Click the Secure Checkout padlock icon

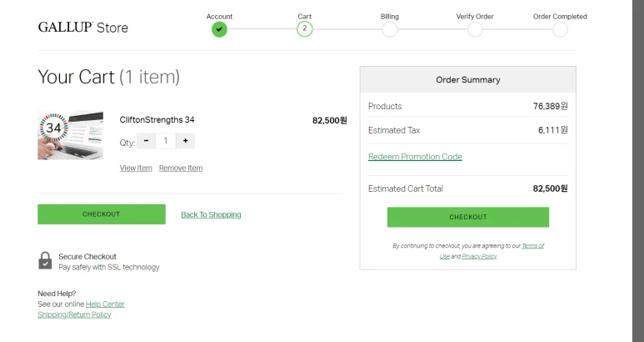(x=45, y=260)
